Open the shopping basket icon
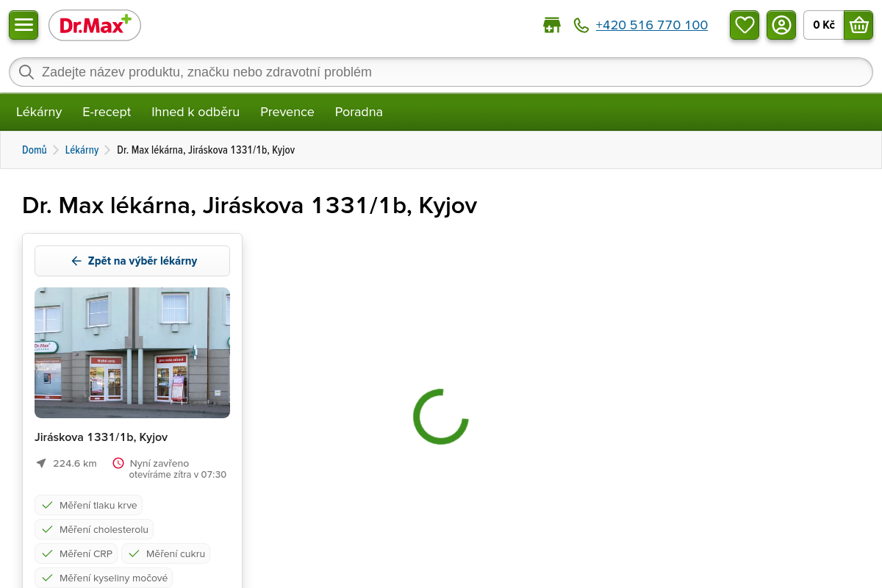882x588 pixels. coord(858,25)
